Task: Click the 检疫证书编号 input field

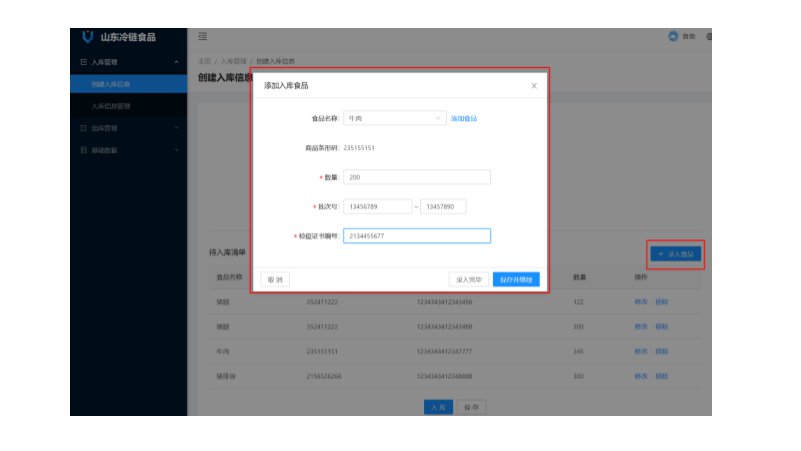Action: tap(416, 236)
